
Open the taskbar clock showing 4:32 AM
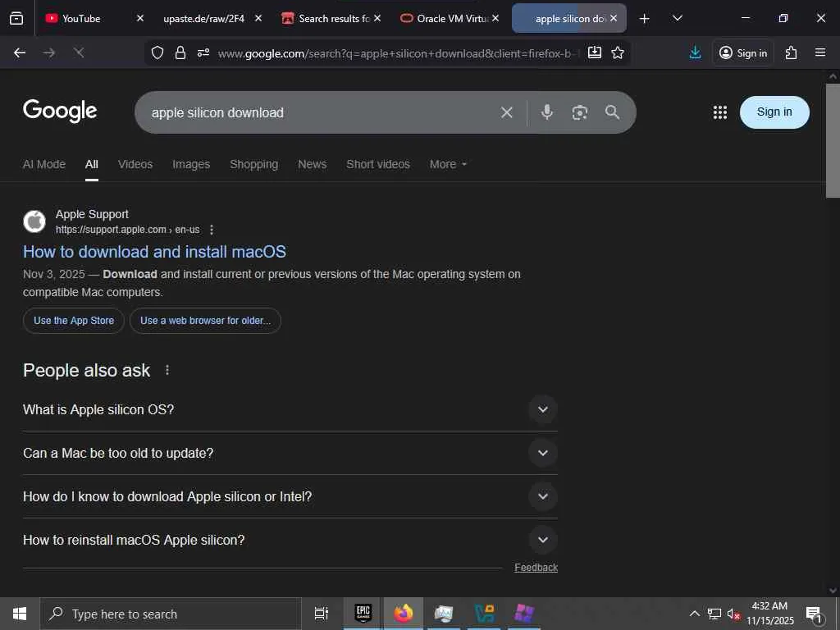point(769,614)
